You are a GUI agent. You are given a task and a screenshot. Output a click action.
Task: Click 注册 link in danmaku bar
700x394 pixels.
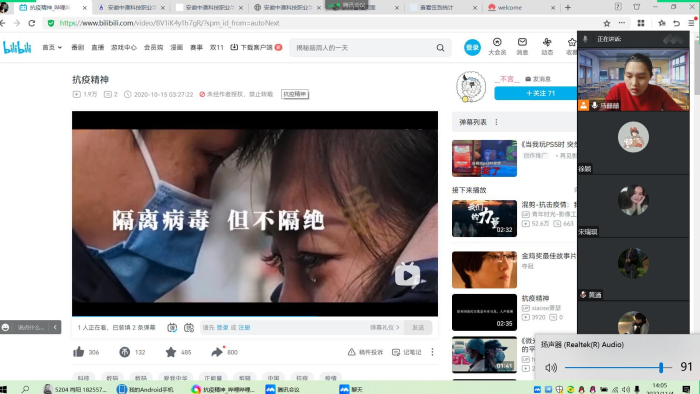pyautogui.click(x=244, y=328)
